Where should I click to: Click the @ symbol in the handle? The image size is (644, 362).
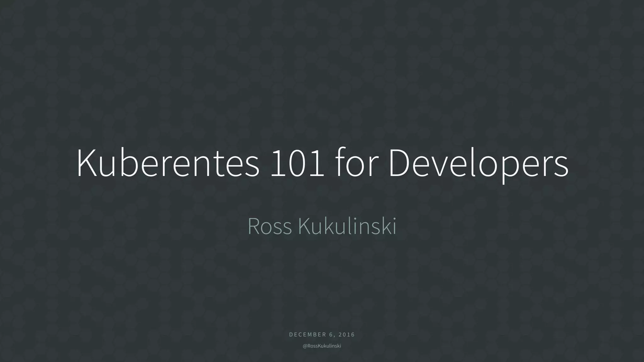pos(304,346)
